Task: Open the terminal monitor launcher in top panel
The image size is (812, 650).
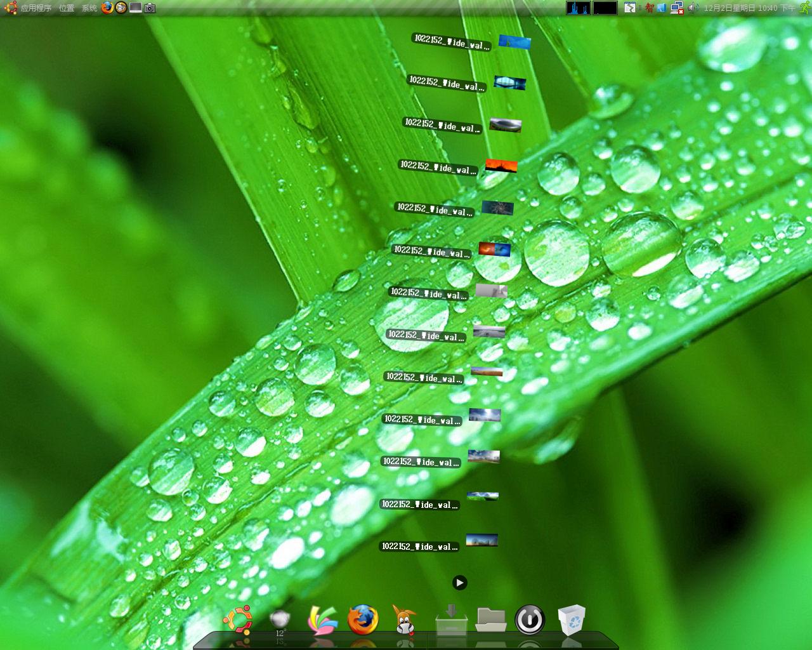Action: [136, 8]
